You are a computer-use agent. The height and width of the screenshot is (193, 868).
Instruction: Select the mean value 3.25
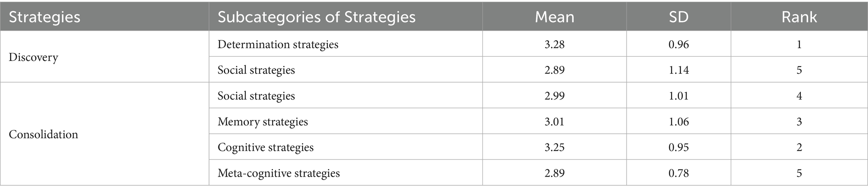(x=554, y=147)
